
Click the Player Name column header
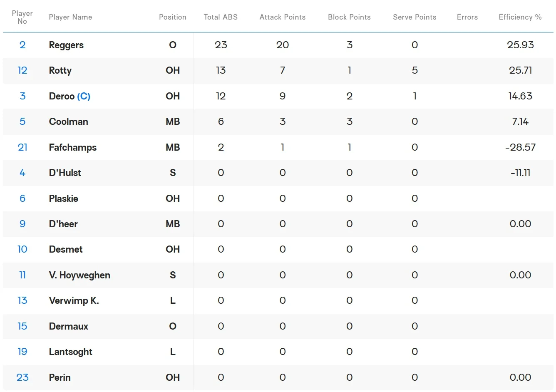pos(70,17)
